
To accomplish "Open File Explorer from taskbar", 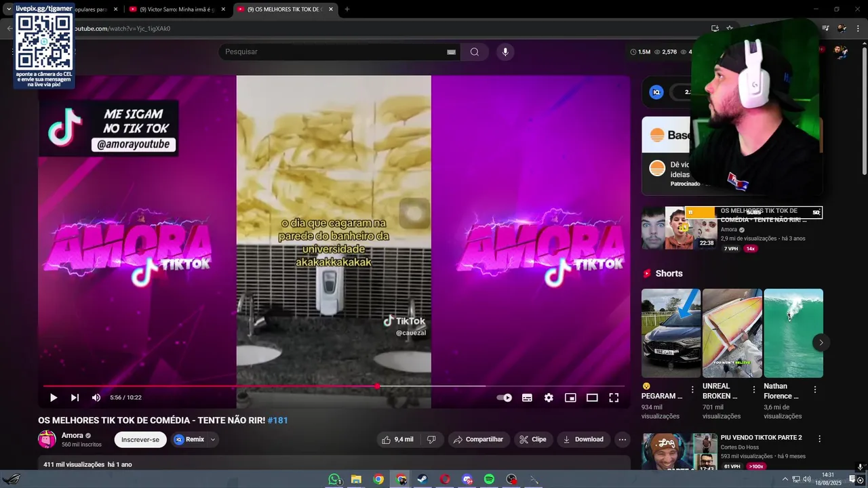I will click(x=356, y=479).
